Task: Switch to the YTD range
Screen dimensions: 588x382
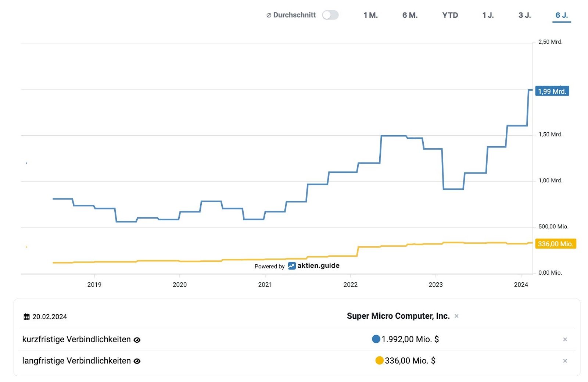Action: click(450, 15)
